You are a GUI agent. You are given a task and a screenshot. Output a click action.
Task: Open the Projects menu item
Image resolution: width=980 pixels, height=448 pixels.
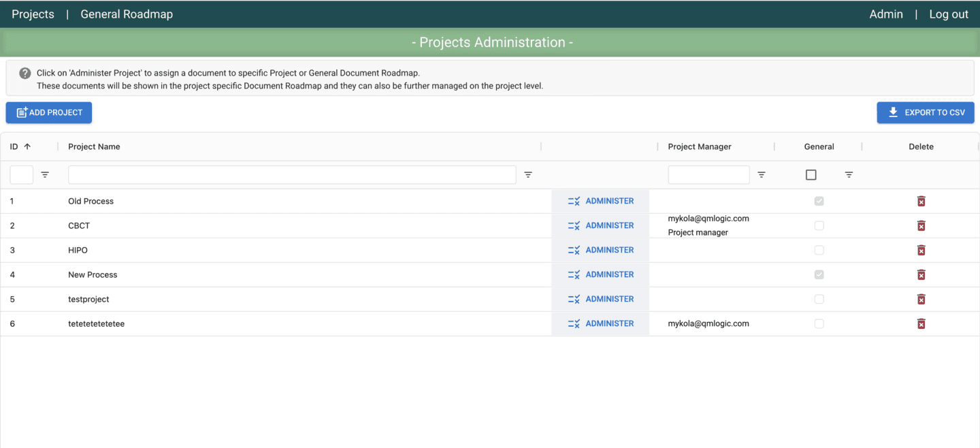click(33, 14)
